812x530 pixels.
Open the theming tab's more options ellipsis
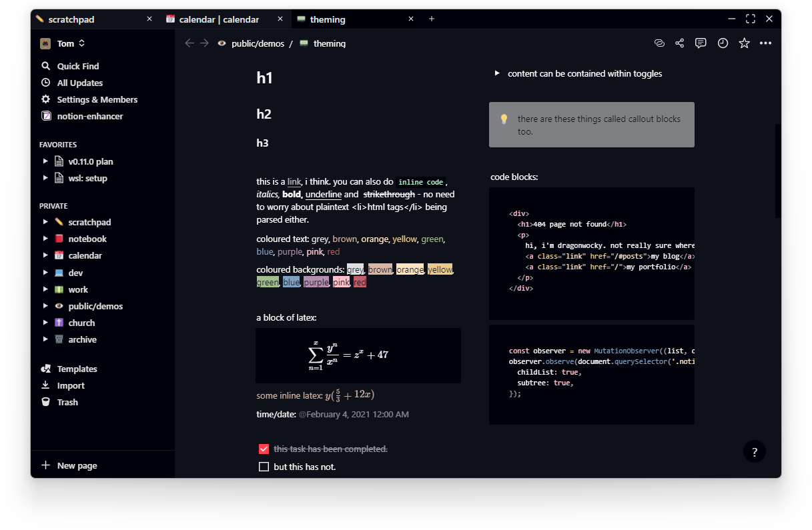(x=765, y=43)
